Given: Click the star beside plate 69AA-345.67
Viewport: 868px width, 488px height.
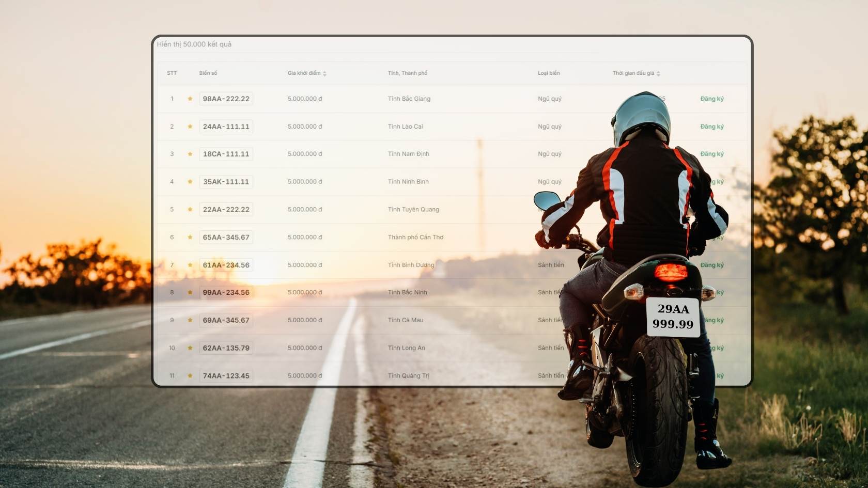Looking at the screenshot, I should (x=190, y=320).
